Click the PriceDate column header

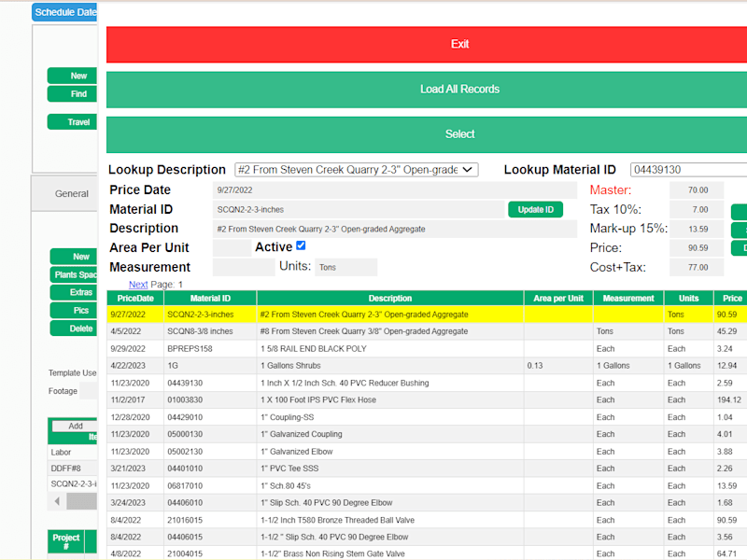pos(135,298)
